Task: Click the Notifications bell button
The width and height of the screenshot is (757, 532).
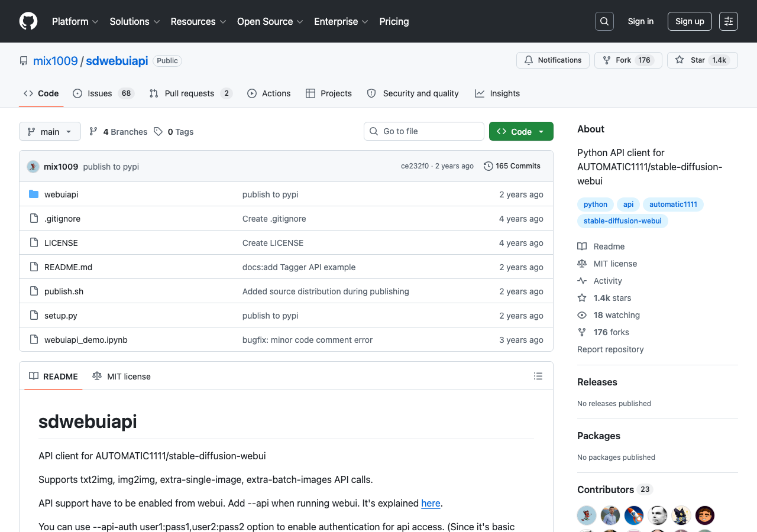Action: [553, 60]
